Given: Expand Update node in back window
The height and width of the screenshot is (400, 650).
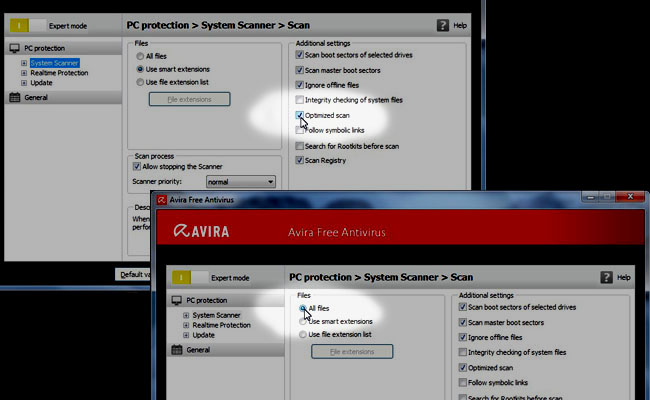Looking at the screenshot, I should pyautogui.click(x=24, y=83).
